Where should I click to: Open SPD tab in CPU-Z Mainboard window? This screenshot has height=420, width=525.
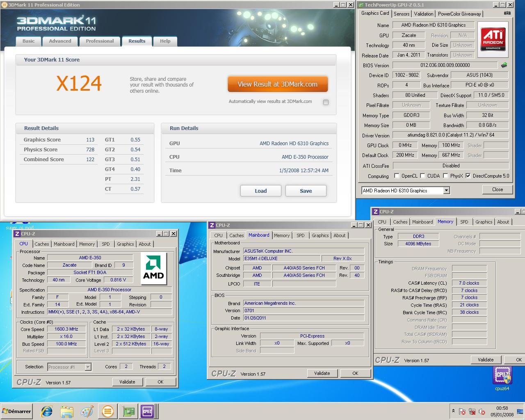[x=301, y=235]
